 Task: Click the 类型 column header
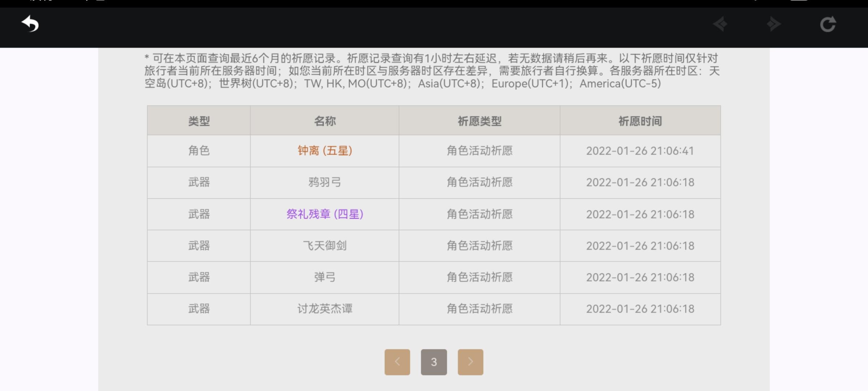199,121
